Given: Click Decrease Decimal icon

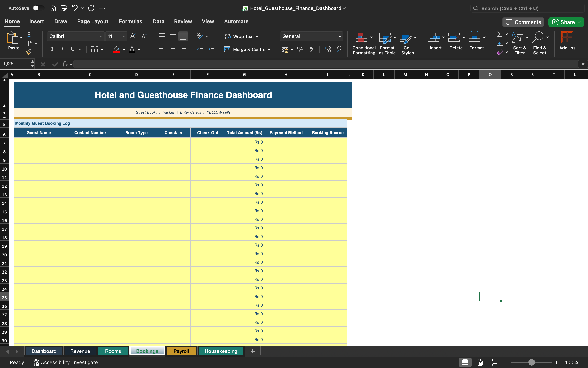Looking at the screenshot, I should click(338, 49).
